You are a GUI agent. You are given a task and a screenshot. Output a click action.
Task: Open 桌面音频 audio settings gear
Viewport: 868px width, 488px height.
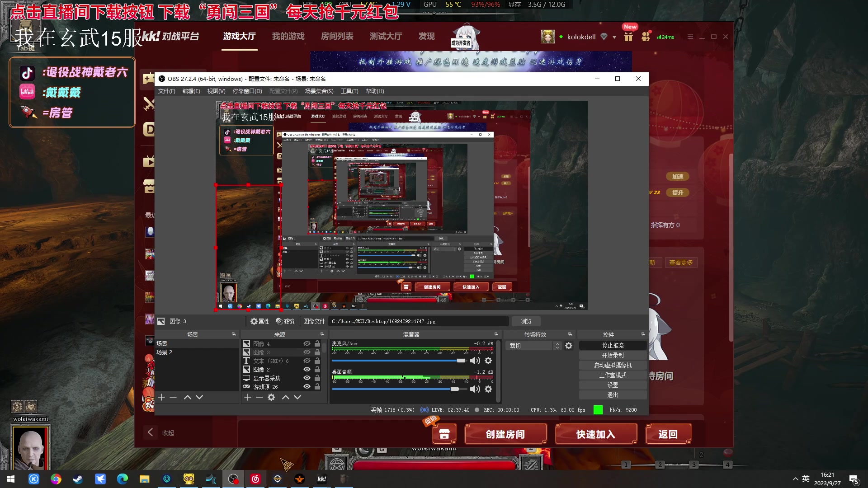click(488, 389)
